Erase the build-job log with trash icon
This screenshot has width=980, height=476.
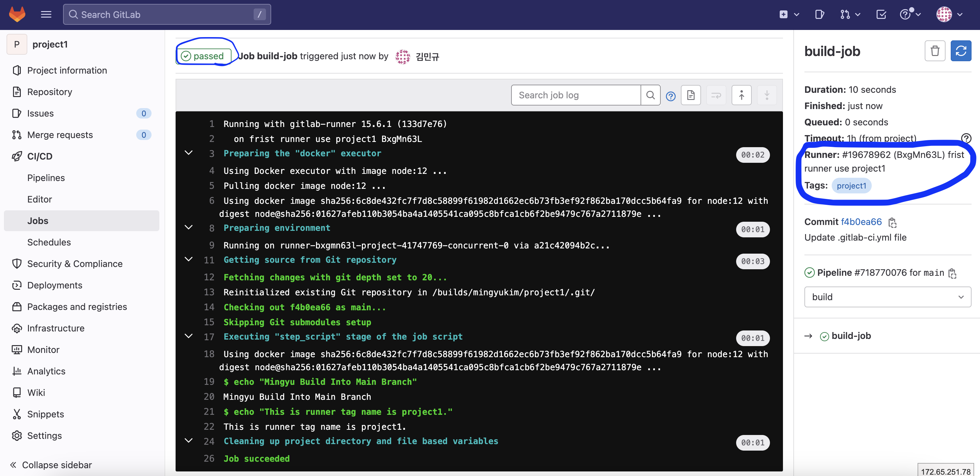pyautogui.click(x=934, y=51)
